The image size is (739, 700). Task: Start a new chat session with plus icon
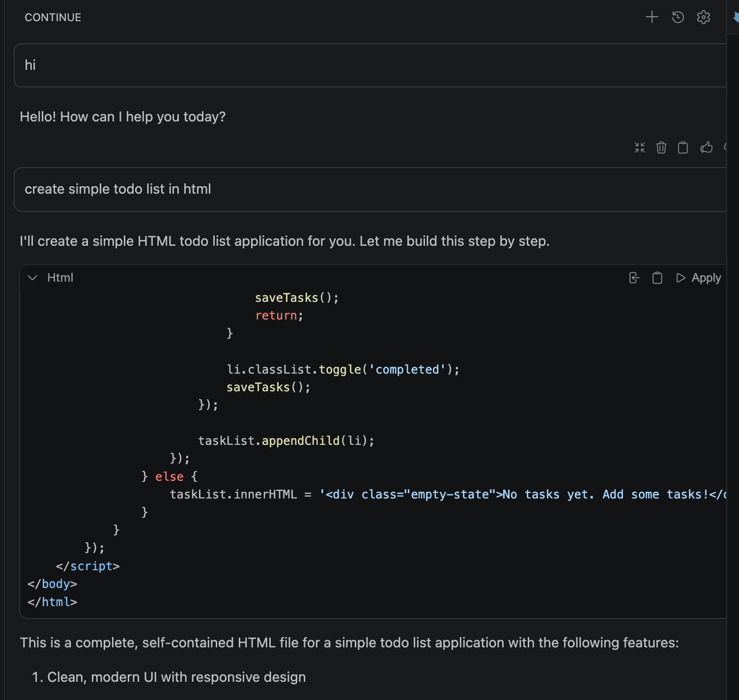click(x=652, y=17)
